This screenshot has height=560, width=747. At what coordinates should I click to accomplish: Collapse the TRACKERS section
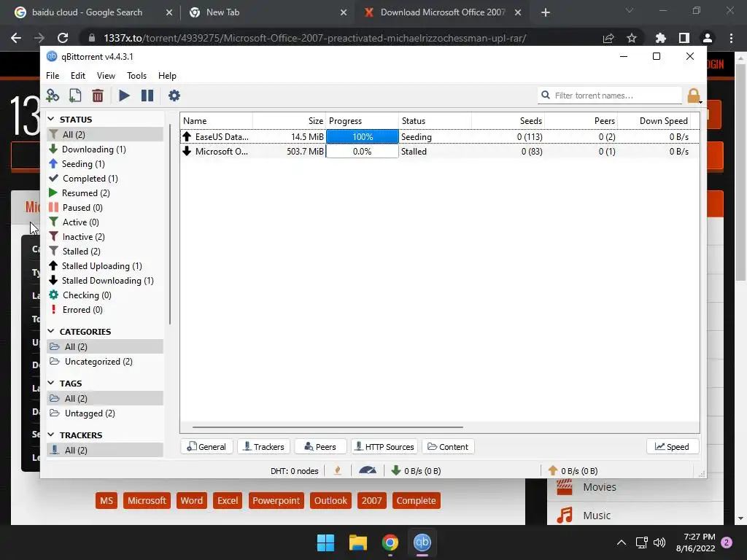tap(51, 435)
